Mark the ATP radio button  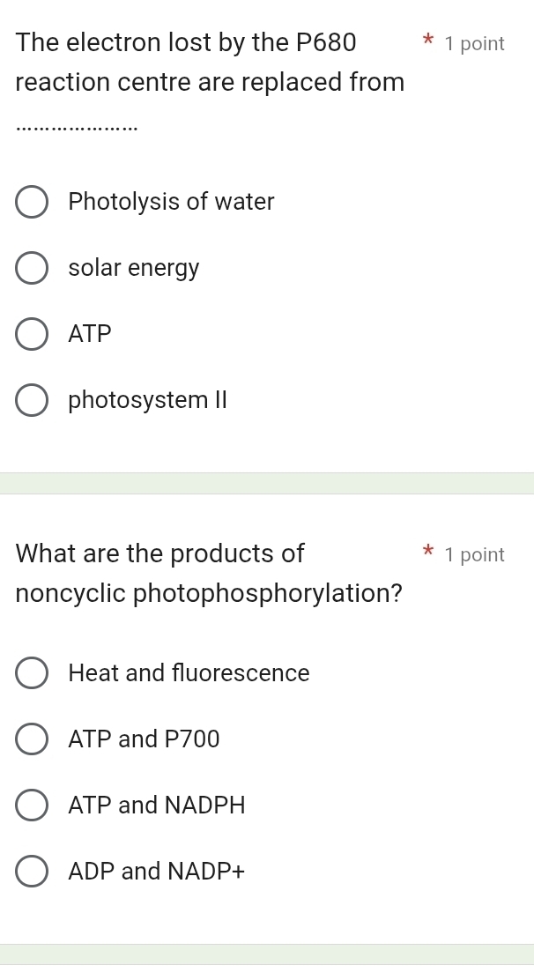[32, 334]
